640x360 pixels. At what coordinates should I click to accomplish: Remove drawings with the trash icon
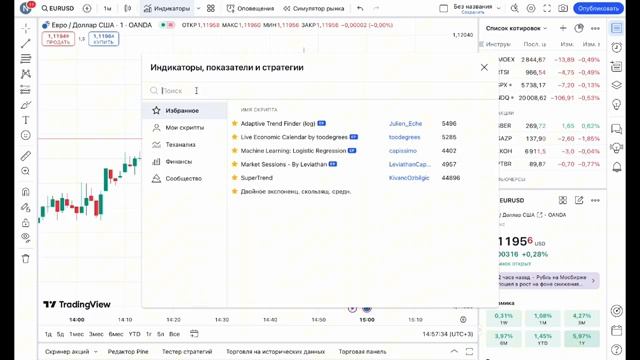click(26, 258)
